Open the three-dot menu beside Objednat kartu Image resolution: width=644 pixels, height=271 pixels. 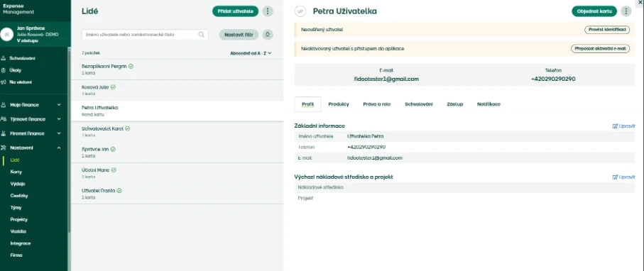(x=626, y=11)
